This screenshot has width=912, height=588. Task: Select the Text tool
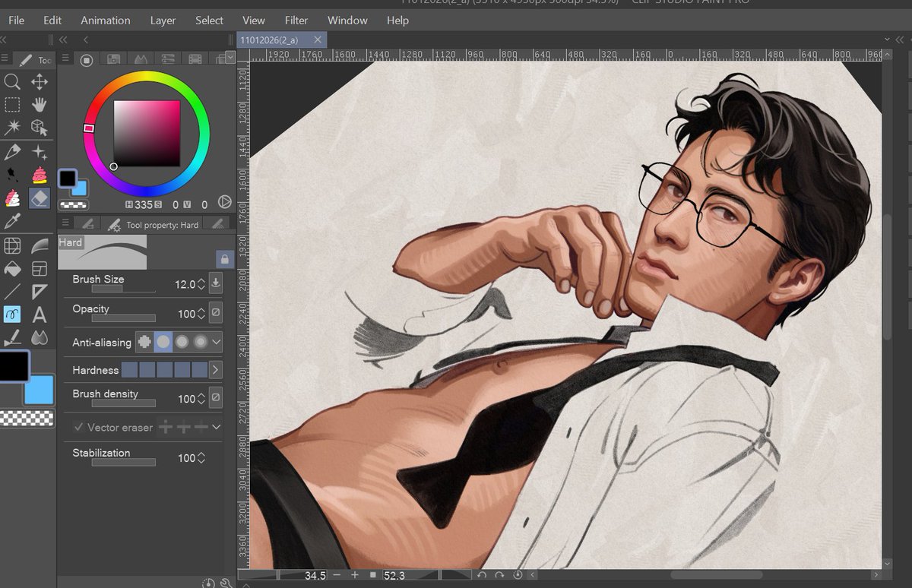click(39, 313)
